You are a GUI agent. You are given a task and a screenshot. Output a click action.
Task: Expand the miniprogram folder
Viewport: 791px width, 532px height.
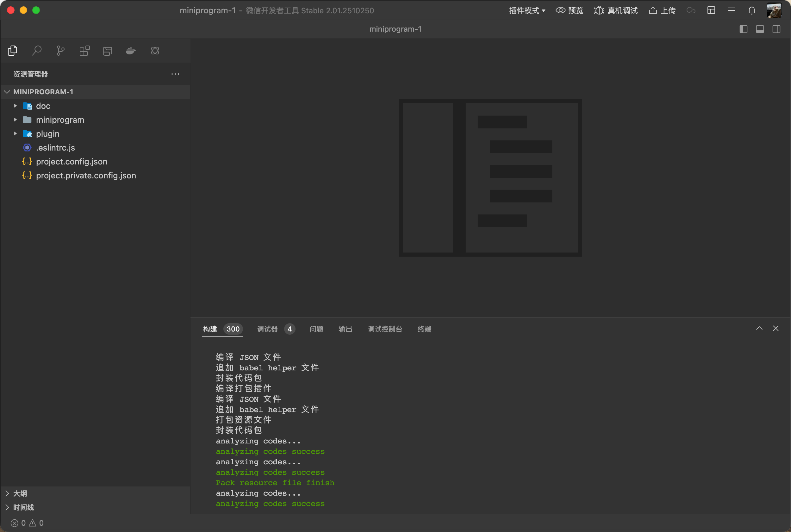pyautogui.click(x=60, y=120)
